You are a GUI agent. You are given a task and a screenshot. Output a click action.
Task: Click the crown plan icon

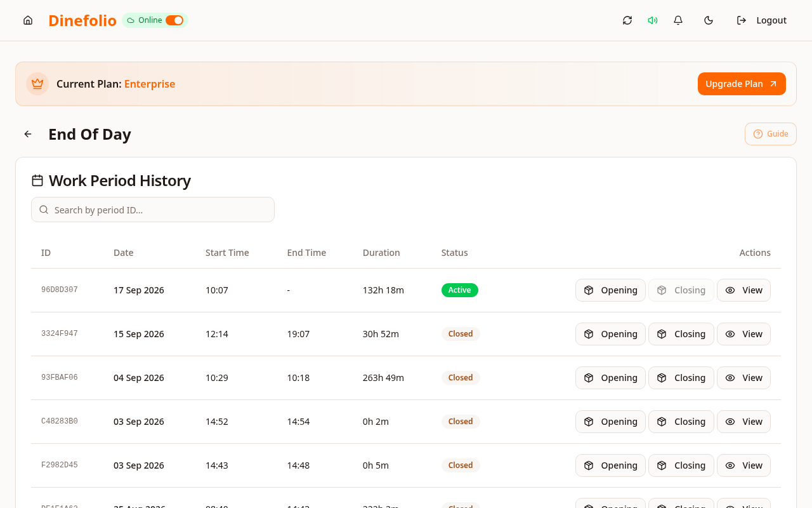(37, 84)
